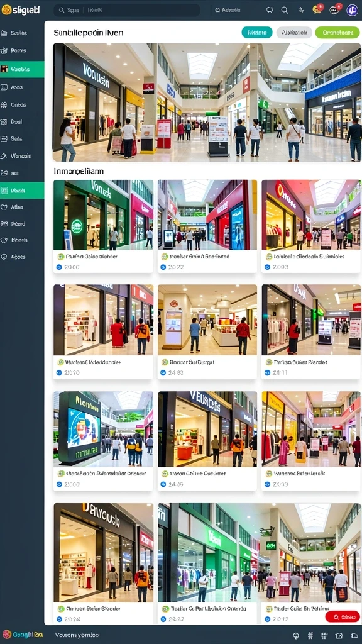This screenshot has height=644, width=362.
Task: Open notifications bell with red badge
Action: pyautogui.click(x=317, y=9)
